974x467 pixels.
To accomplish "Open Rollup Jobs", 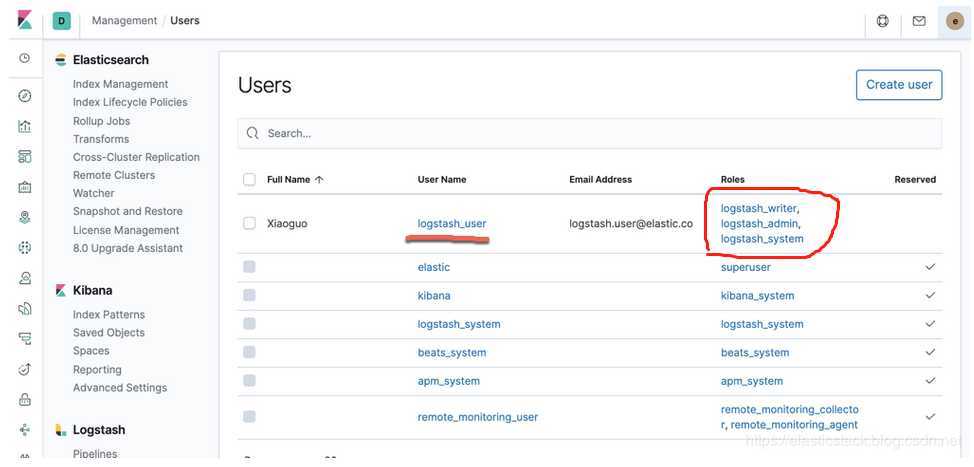I will 101,121.
